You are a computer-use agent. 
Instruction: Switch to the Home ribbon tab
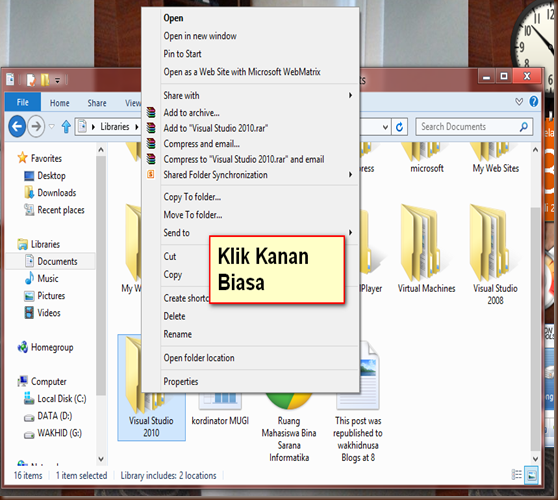(59, 103)
